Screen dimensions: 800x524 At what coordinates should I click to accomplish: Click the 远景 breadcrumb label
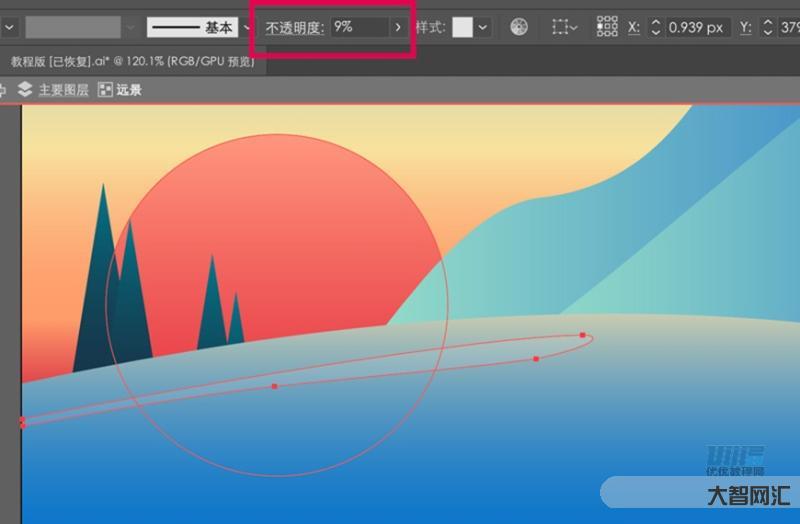(x=129, y=90)
